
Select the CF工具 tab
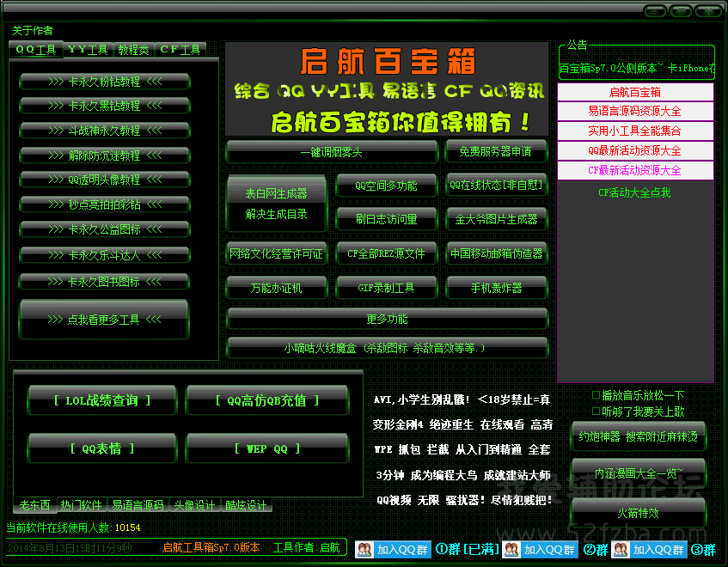coord(180,50)
